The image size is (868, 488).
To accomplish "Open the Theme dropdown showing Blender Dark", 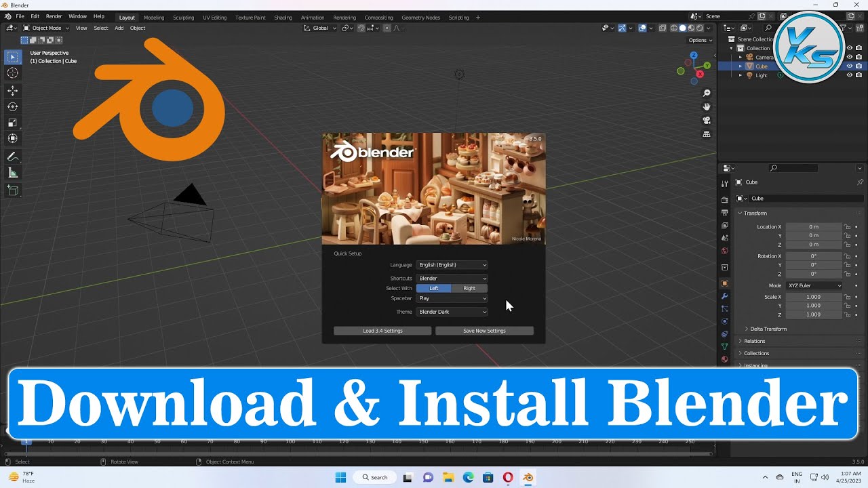I will point(452,311).
